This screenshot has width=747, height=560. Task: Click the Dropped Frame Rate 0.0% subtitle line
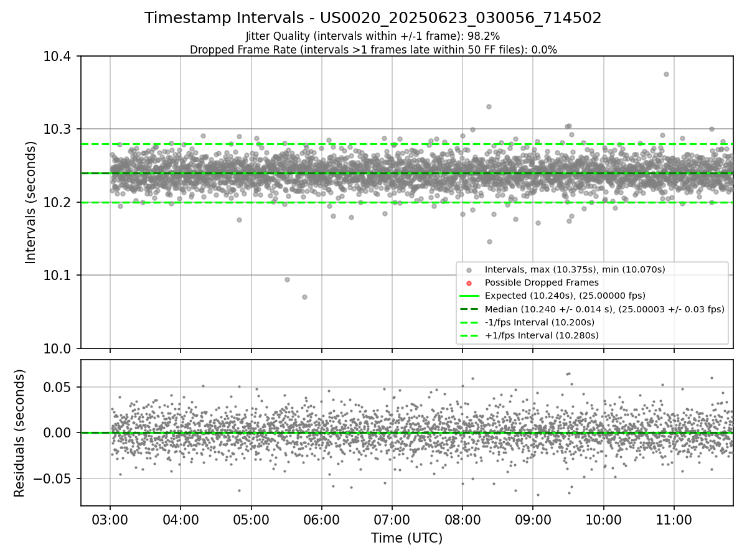(x=373, y=49)
